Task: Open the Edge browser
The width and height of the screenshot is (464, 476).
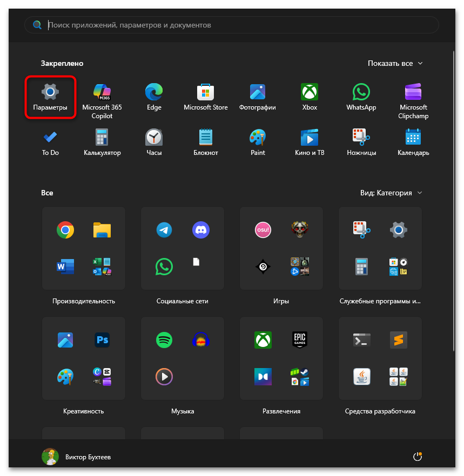Action: coord(154,97)
